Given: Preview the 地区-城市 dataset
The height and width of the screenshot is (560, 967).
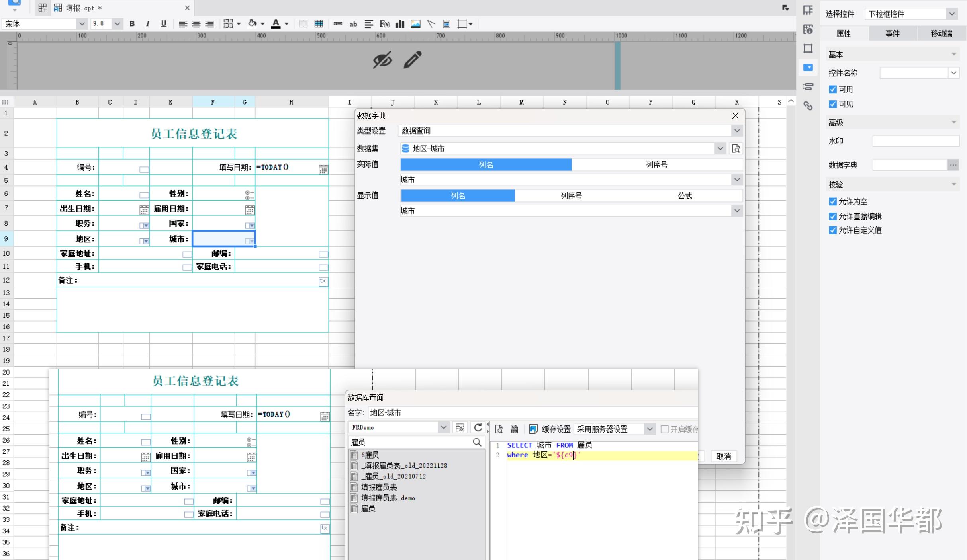Looking at the screenshot, I should 736,148.
